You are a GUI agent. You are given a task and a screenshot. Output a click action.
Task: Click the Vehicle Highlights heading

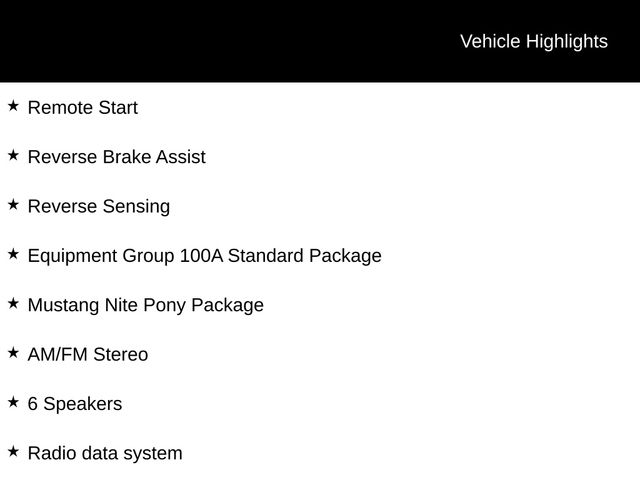(x=533, y=41)
